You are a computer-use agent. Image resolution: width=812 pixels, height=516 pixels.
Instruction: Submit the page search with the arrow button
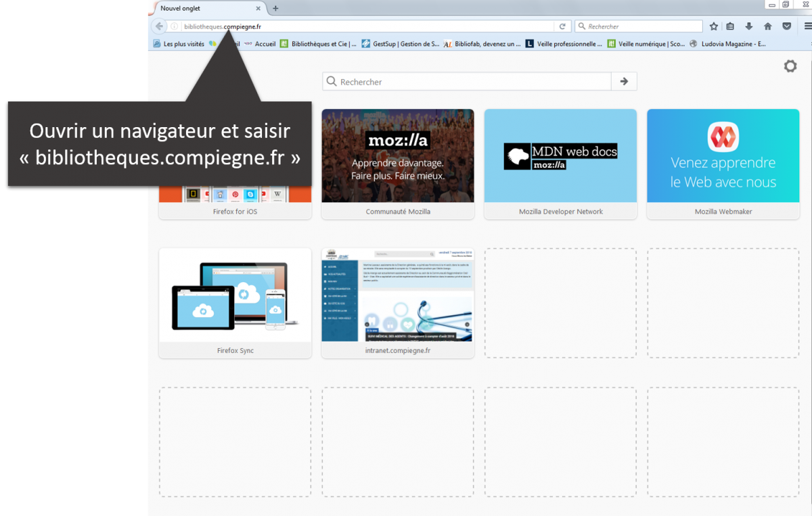[x=624, y=82]
